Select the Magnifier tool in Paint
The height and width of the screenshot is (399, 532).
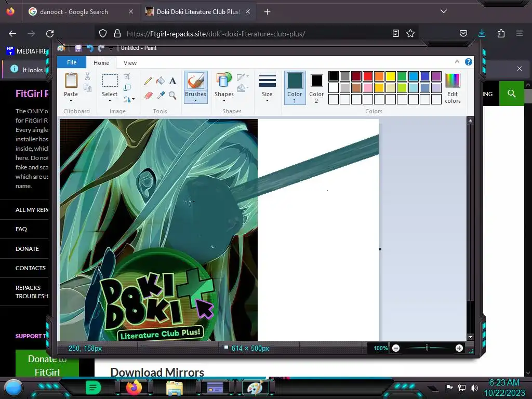pyautogui.click(x=172, y=96)
